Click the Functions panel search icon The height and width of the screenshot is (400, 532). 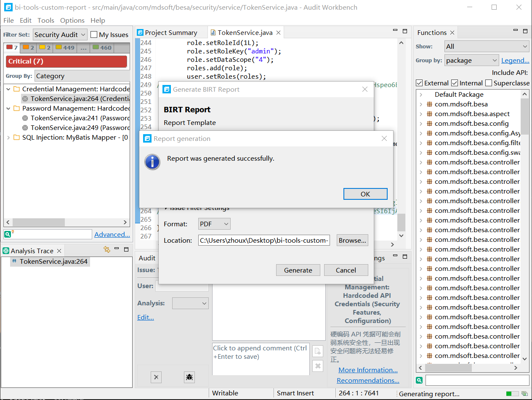click(419, 380)
